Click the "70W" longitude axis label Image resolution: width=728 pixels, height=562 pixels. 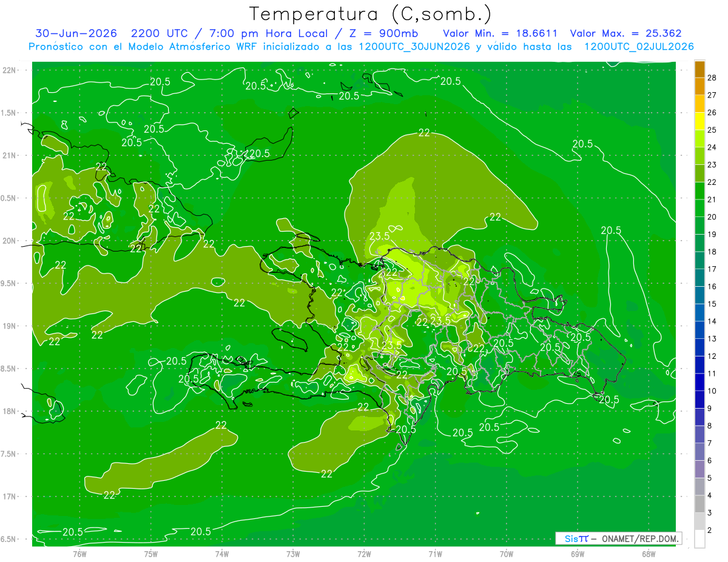click(506, 554)
